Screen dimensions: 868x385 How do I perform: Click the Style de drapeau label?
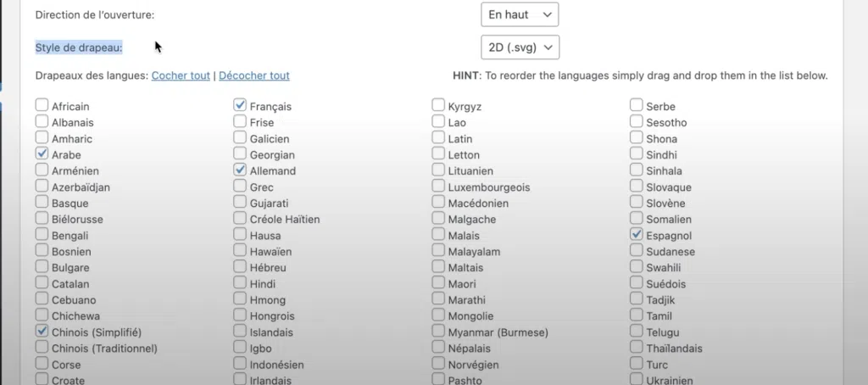click(79, 47)
